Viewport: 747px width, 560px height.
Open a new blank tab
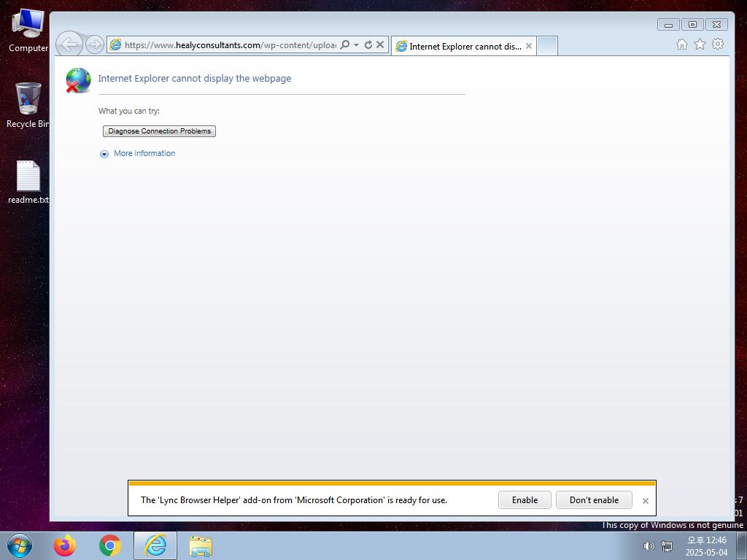point(547,46)
